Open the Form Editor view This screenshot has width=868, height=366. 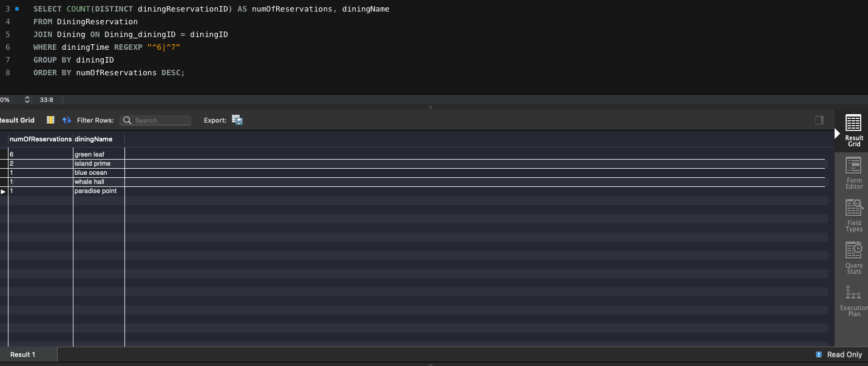[x=853, y=173]
